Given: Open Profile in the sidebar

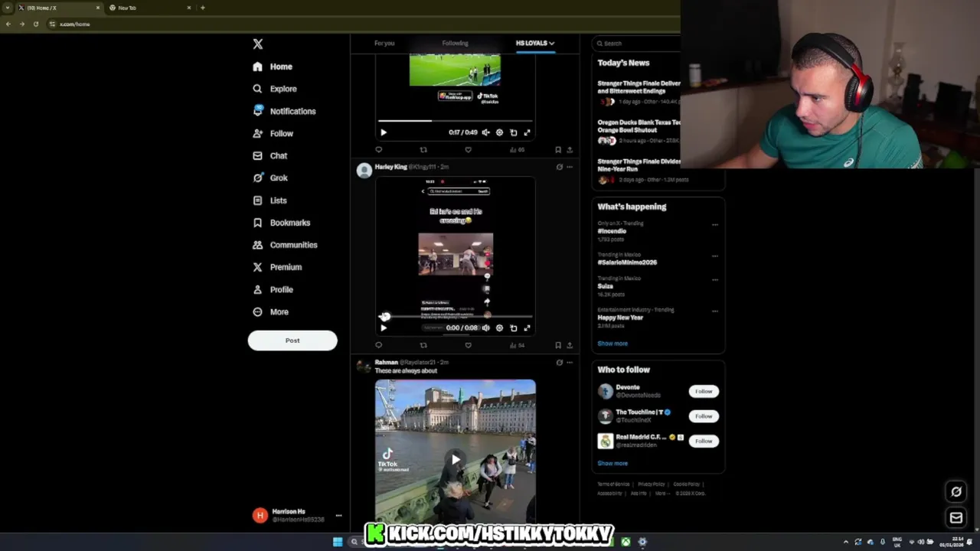Looking at the screenshot, I should coord(273,289).
